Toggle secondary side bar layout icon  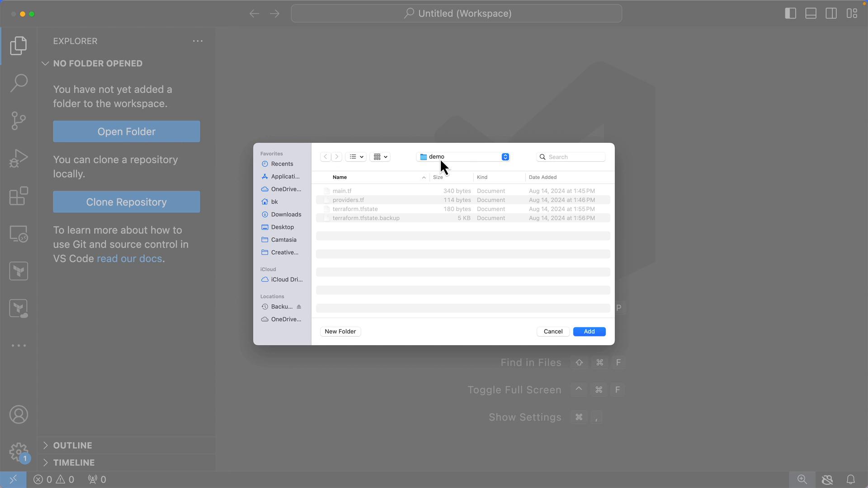click(831, 14)
